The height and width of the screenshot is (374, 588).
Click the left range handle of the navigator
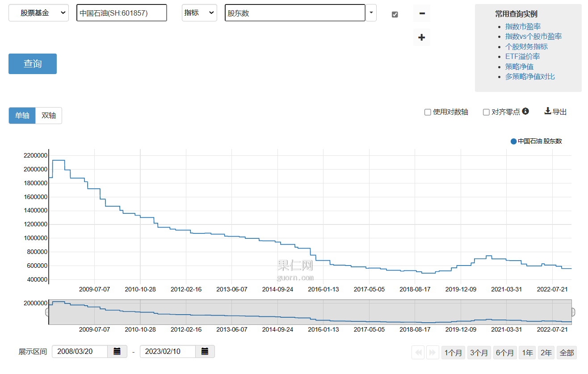[x=47, y=312]
